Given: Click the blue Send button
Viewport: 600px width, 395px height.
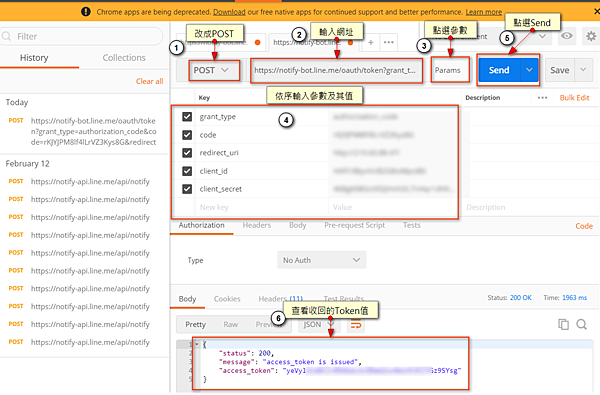Looking at the screenshot, I should pos(499,70).
